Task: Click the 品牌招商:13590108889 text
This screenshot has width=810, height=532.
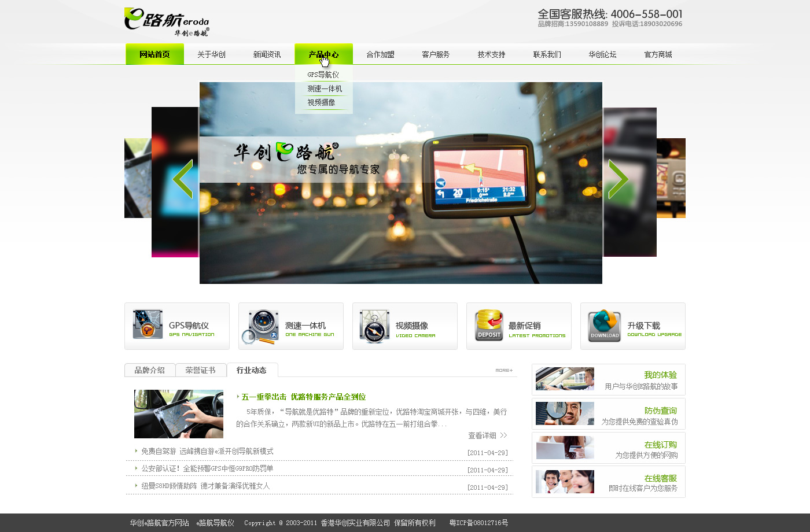Action: point(573,24)
